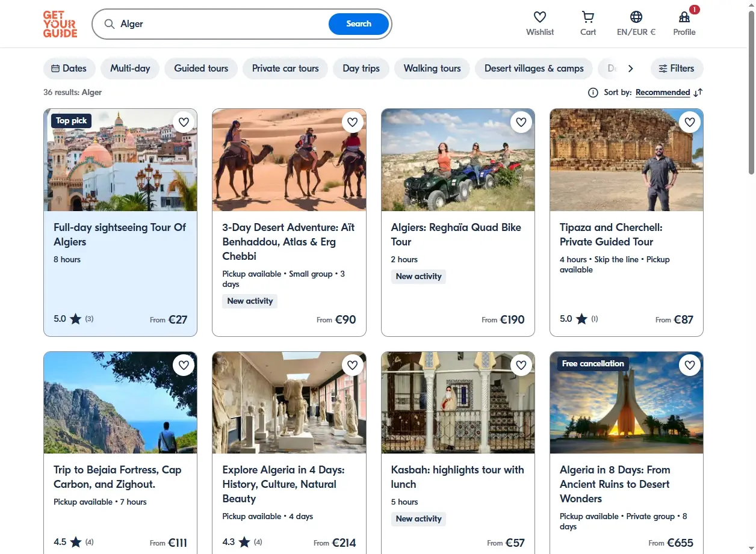The width and height of the screenshot is (756, 554).
Task: Select Desert villages & camps chip
Action: pyautogui.click(x=534, y=69)
